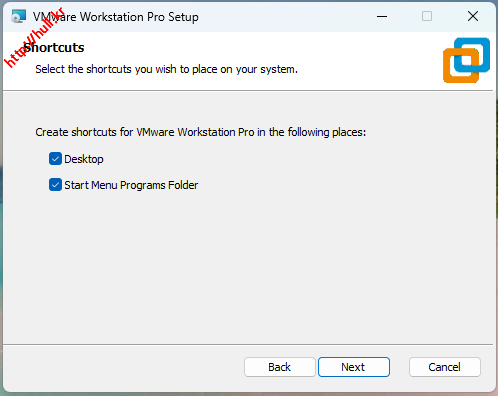Uncheck the Desktop shortcut checkbox
The image size is (498, 396).
point(55,159)
